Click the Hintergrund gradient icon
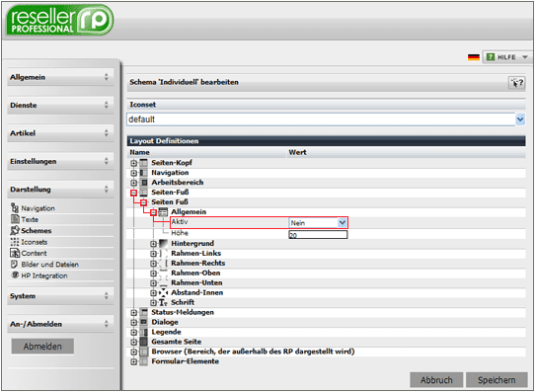This screenshot has width=535, height=392. click(164, 243)
